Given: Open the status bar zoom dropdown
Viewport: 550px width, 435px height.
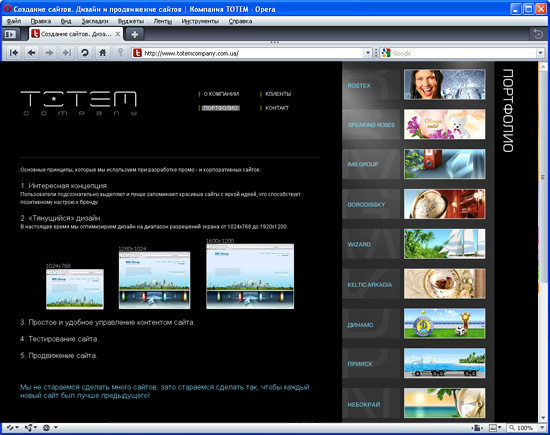Looking at the screenshot, I should (x=543, y=428).
